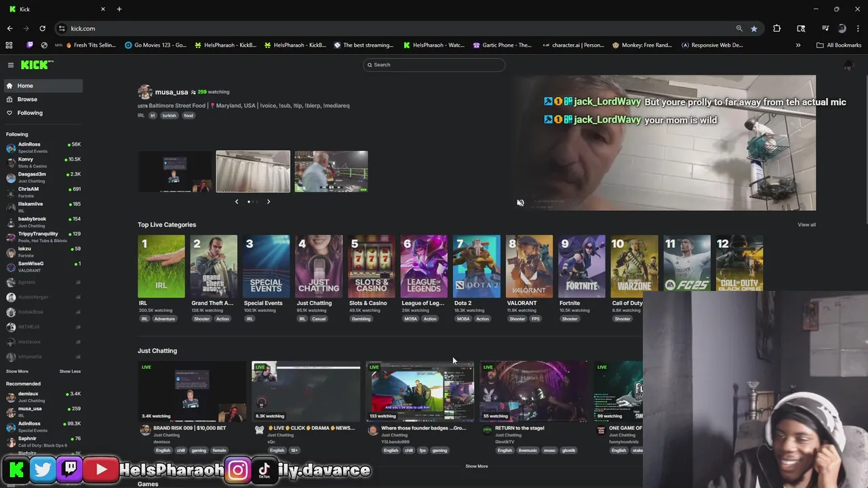
Task: Open the character.ai bookmark
Action: tap(573, 45)
